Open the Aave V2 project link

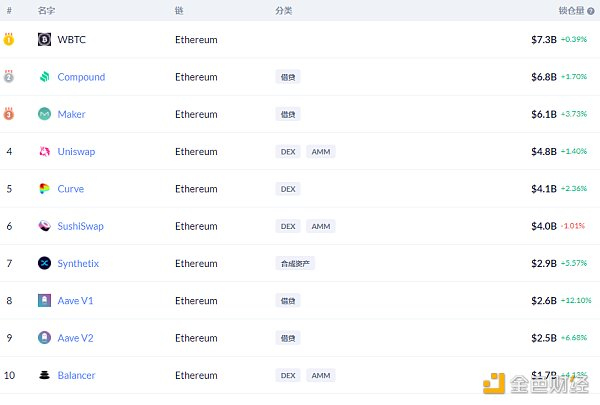(75, 338)
